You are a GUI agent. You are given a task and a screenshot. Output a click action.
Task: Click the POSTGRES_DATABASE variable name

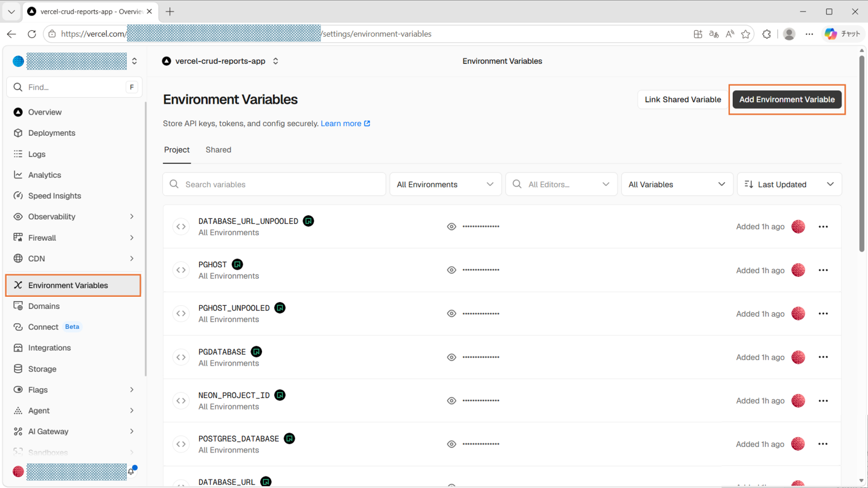click(x=238, y=439)
